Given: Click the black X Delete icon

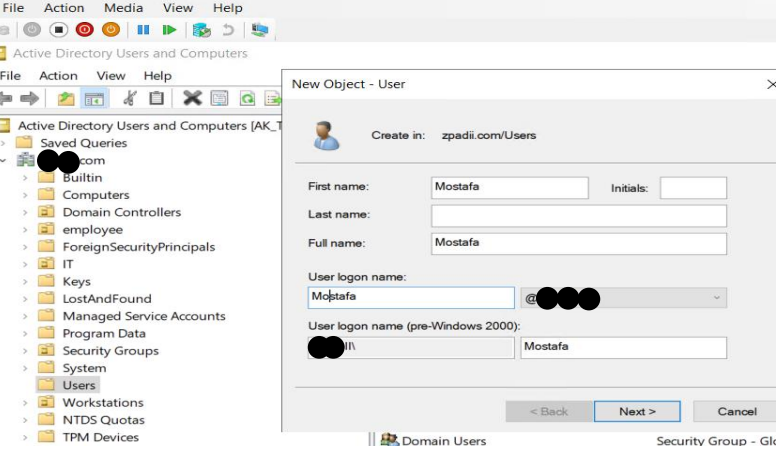Looking at the screenshot, I should 192,98.
